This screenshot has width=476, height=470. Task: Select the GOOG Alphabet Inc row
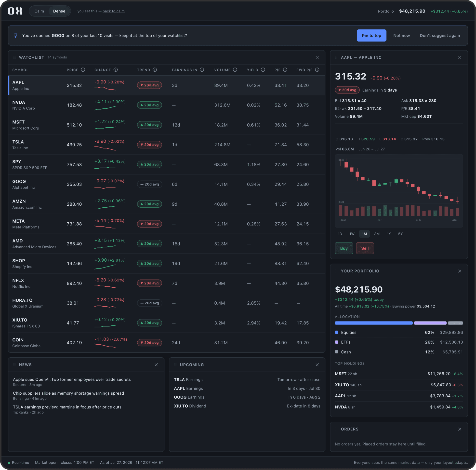167,184
